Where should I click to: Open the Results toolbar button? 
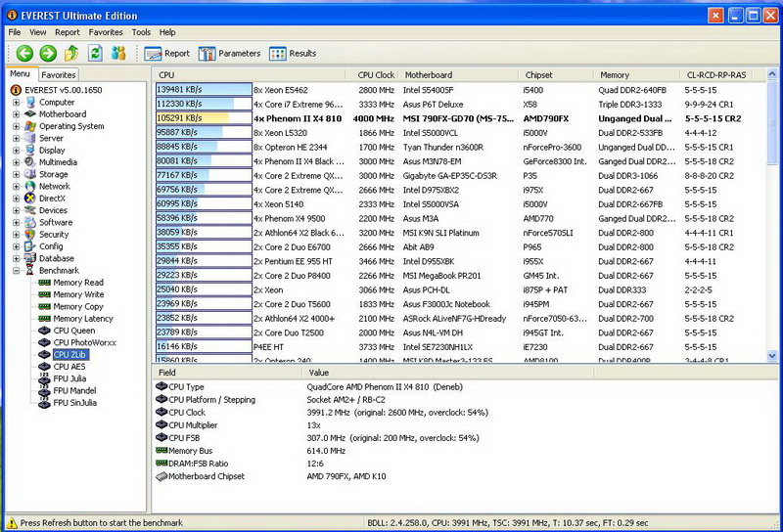click(x=293, y=54)
